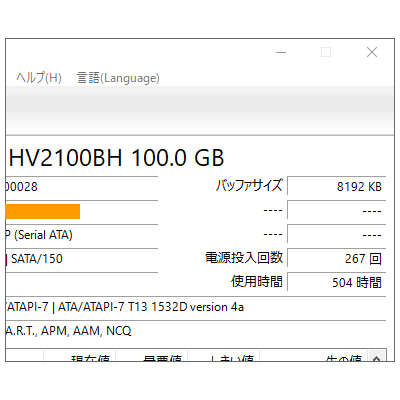Click the 504 時間 usage time field

point(337,282)
